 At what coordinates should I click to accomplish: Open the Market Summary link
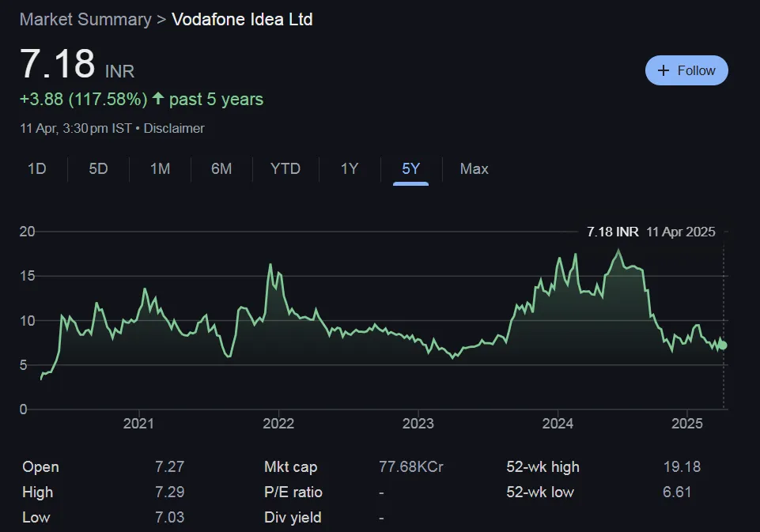85,20
